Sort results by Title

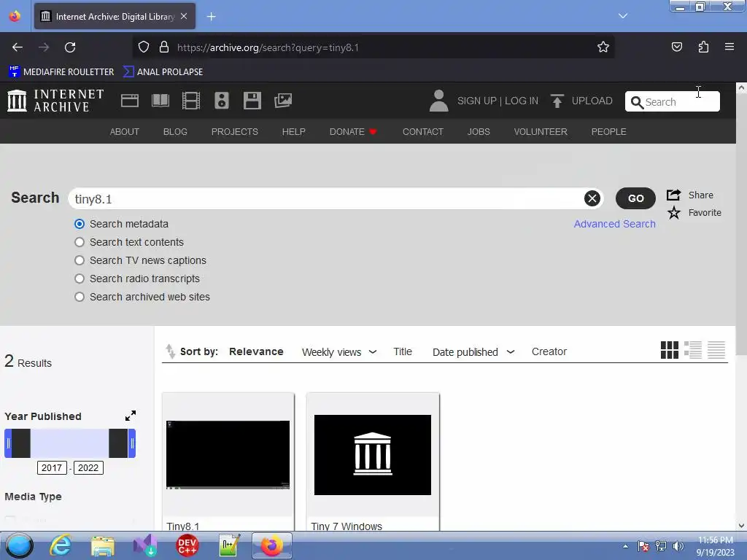coord(403,351)
